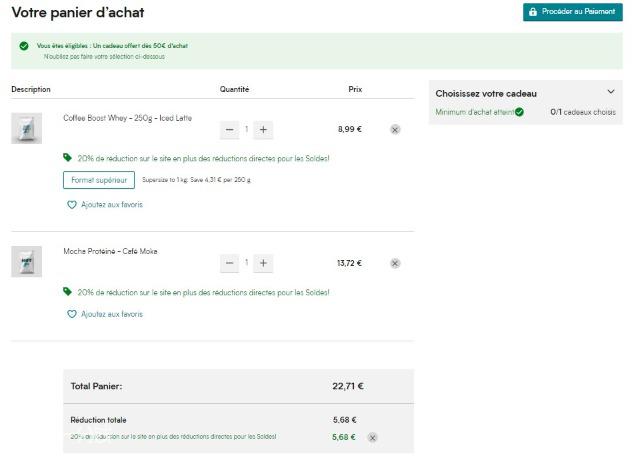Remove the 20% discount from Réduction totale
632x457 pixels.
[x=372, y=438]
